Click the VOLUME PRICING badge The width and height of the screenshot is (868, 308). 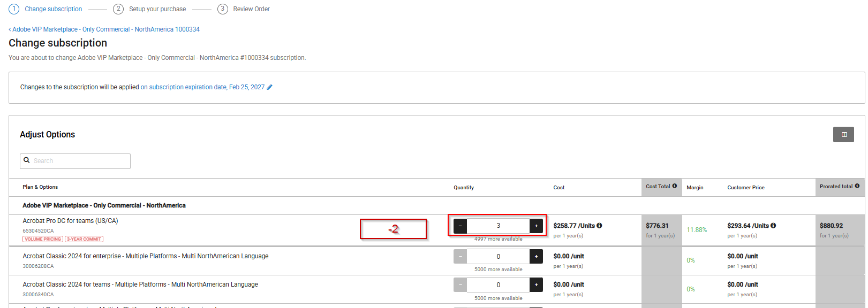[43, 239]
